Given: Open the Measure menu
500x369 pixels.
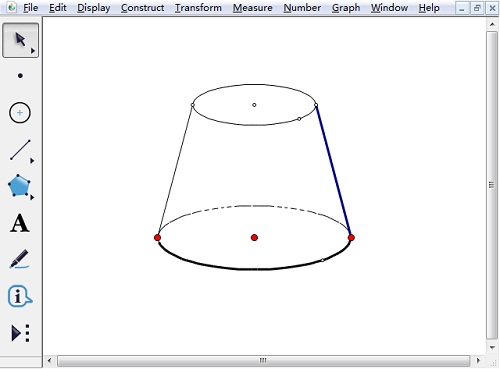Looking at the screenshot, I should tap(252, 8).
